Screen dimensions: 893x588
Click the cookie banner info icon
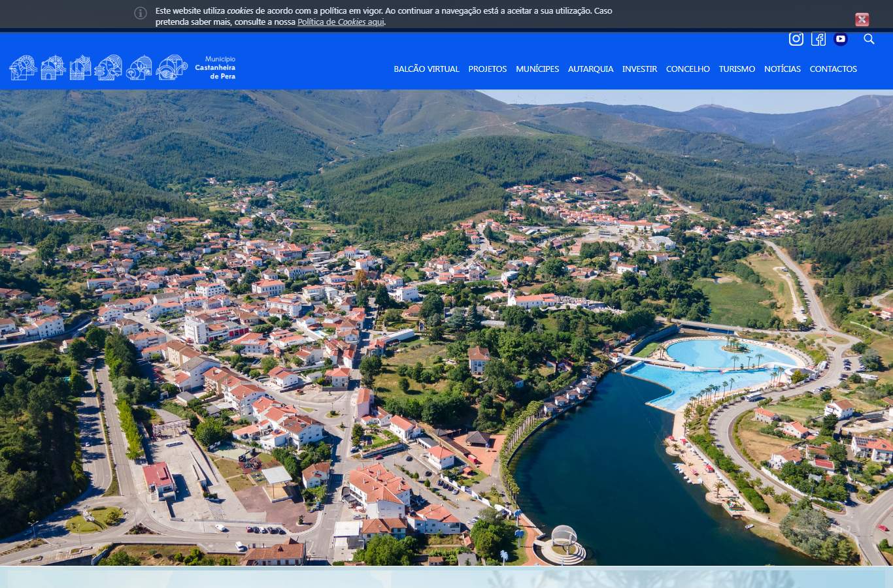pyautogui.click(x=141, y=13)
